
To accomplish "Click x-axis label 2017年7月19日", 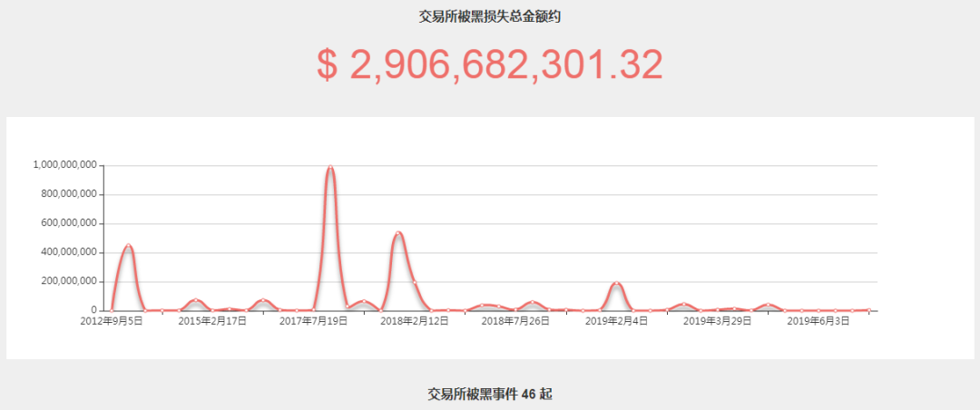I will coord(314,321).
